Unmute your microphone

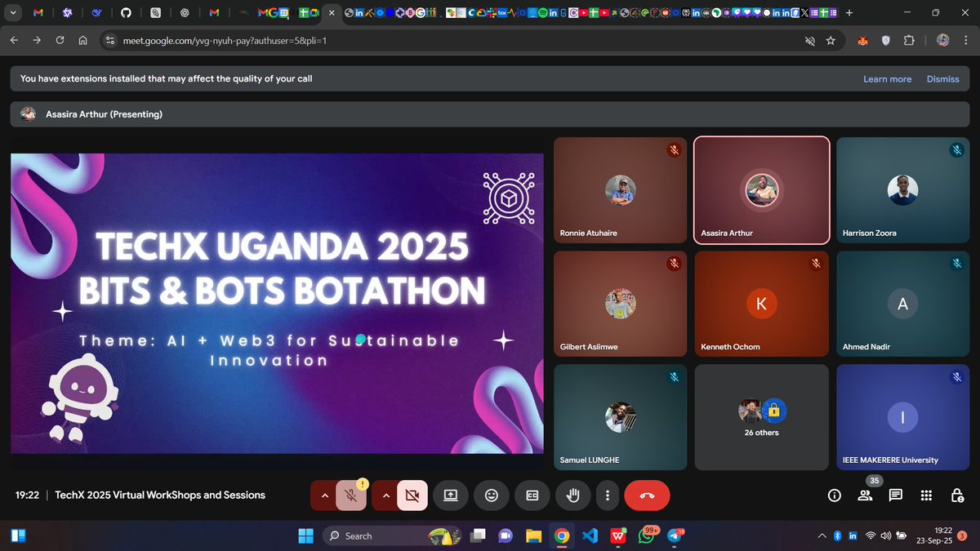[x=351, y=495]
